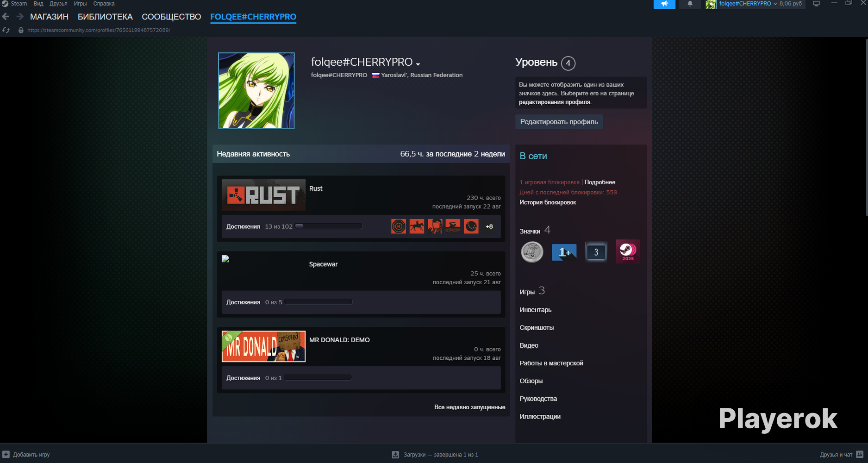The image size is (868, 463).
Task: Click the Spacewar achievements progress bar
Action: (318, 302)
